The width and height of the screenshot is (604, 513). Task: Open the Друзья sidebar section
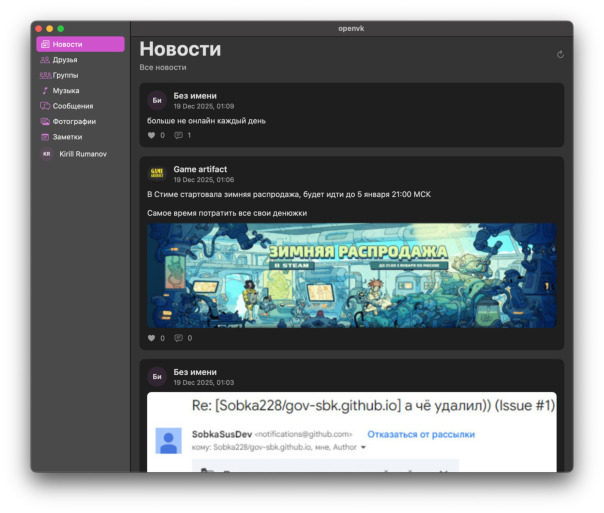point(81,60)
